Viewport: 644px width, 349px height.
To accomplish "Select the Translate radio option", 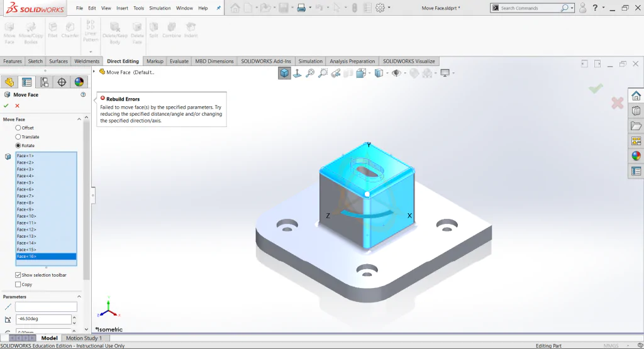I will (x=18, y=136).
